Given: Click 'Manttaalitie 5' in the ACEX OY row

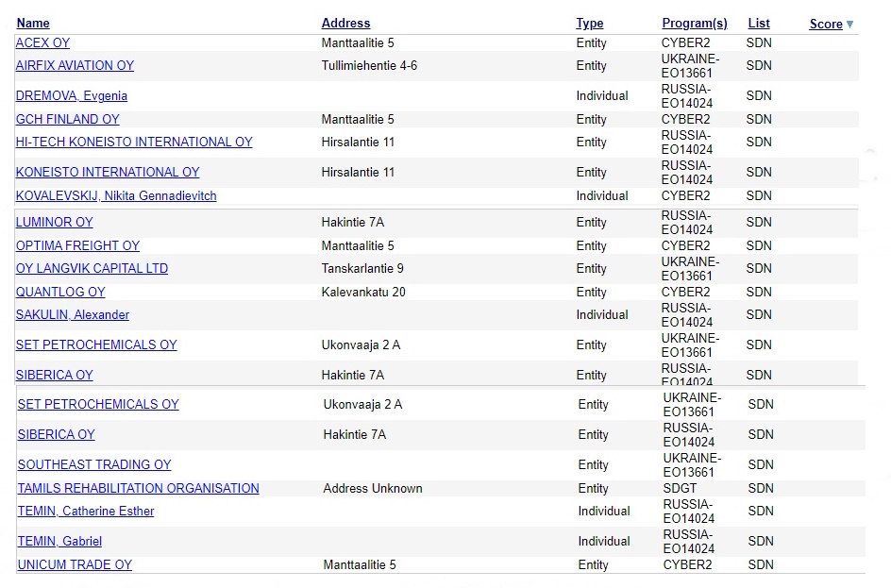Looking at the screenshot, I should coord(358,43).
